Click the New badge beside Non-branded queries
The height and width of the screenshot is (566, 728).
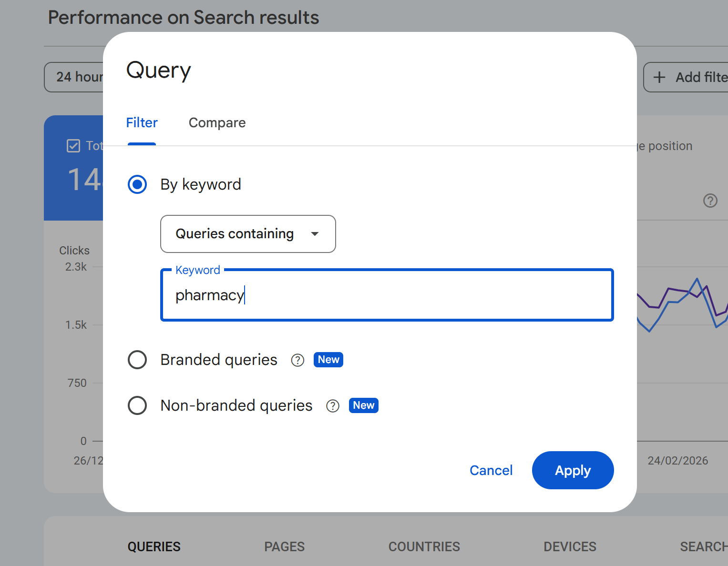tap(363, 405)
